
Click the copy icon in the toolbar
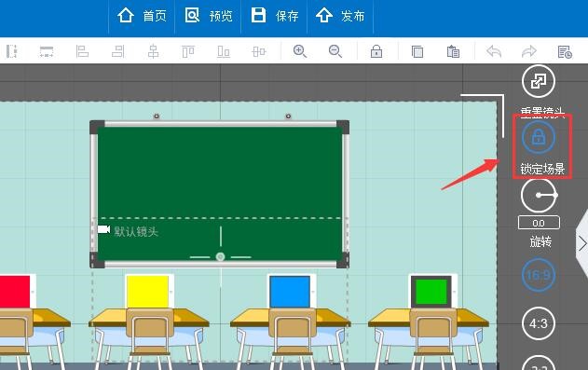pyautogui.click(x=417, y=51)
